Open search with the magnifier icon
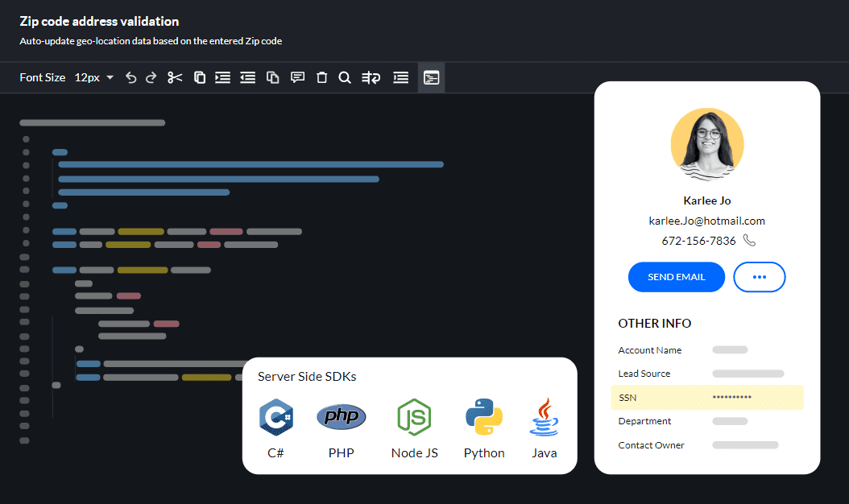Screen dimensions: 849x504 point(345,77)
